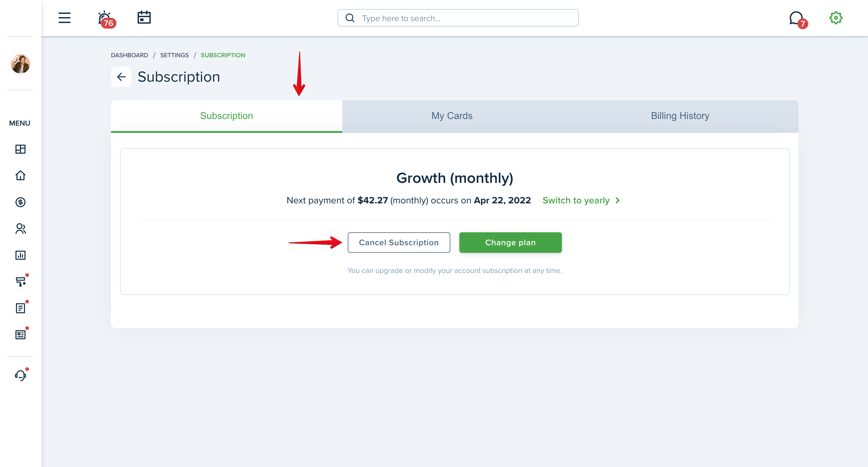
Task: Open the home icon in sidebar
Action: pyautogui.click(x=21, y=175)
